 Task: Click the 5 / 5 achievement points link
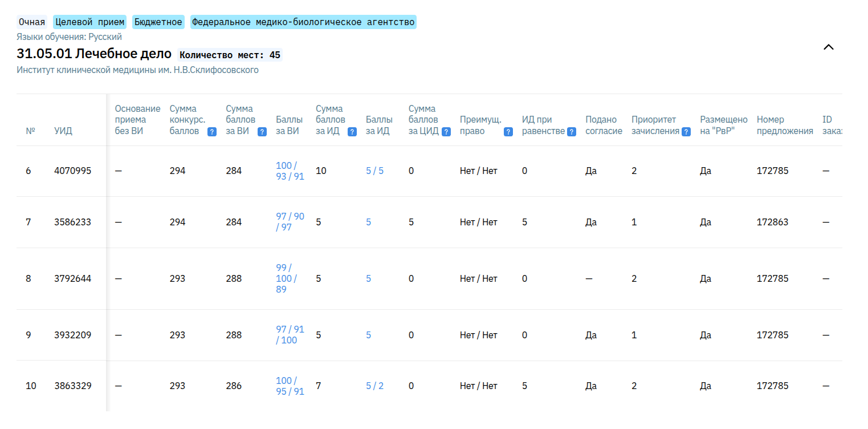tap(374, 171)
